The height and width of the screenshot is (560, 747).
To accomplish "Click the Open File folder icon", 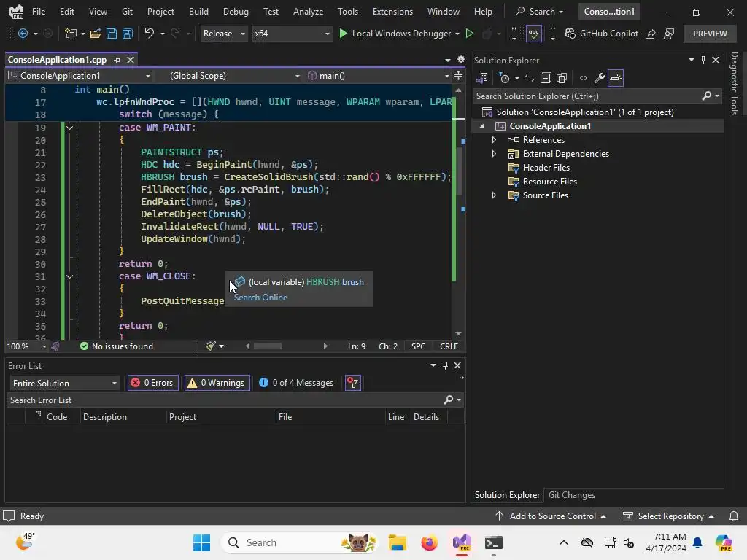I will (x=96, y=34).
